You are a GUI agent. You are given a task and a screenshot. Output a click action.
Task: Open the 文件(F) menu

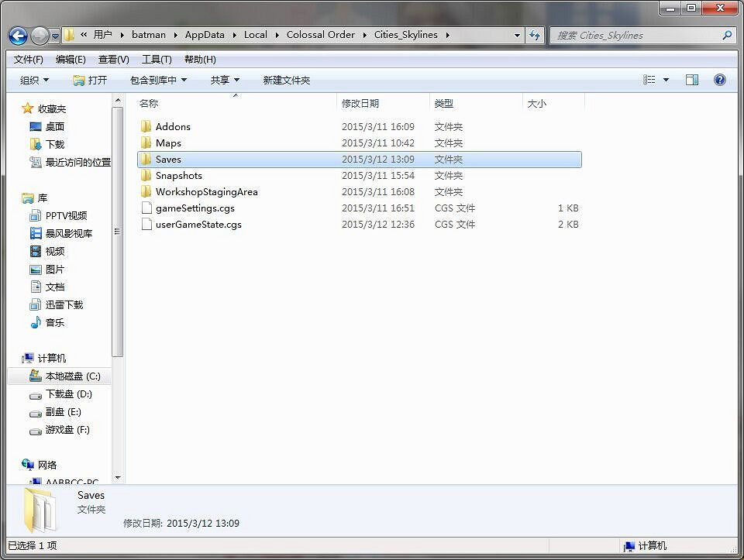click(x=29, y=60)
